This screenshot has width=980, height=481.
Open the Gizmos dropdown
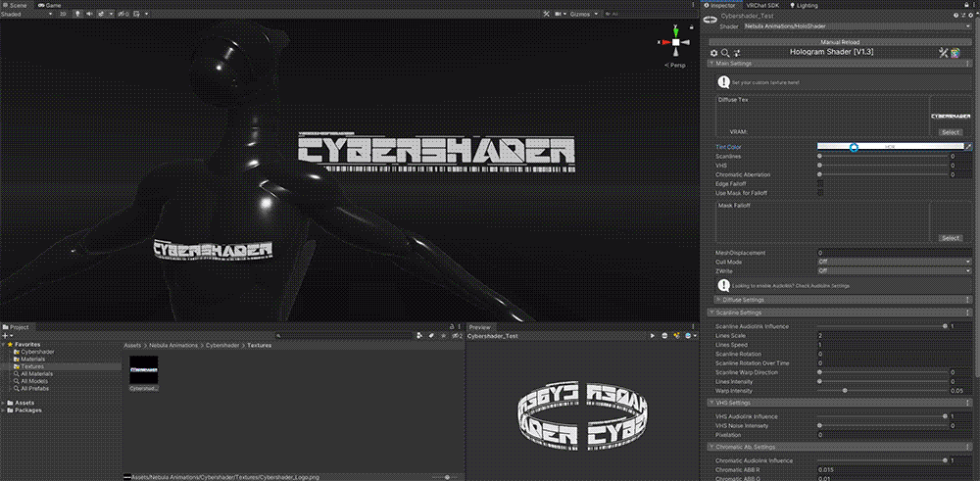coord(584,13)
